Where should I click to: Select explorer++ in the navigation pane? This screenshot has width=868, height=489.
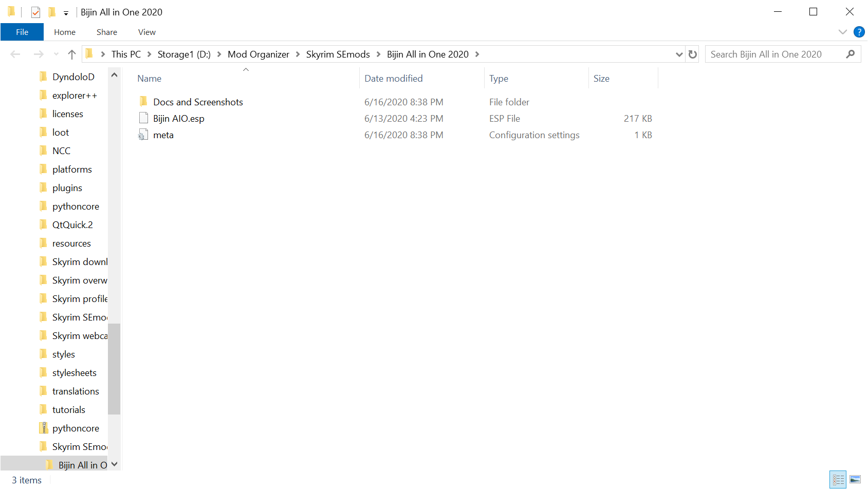click(75, 95)
